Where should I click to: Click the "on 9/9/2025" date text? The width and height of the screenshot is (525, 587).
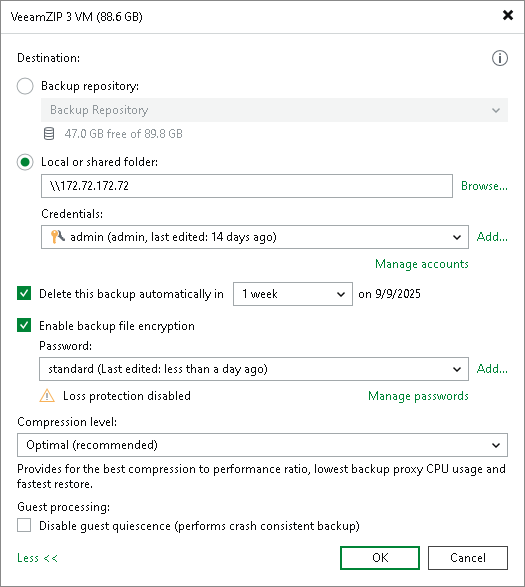(x=389, y=294)
